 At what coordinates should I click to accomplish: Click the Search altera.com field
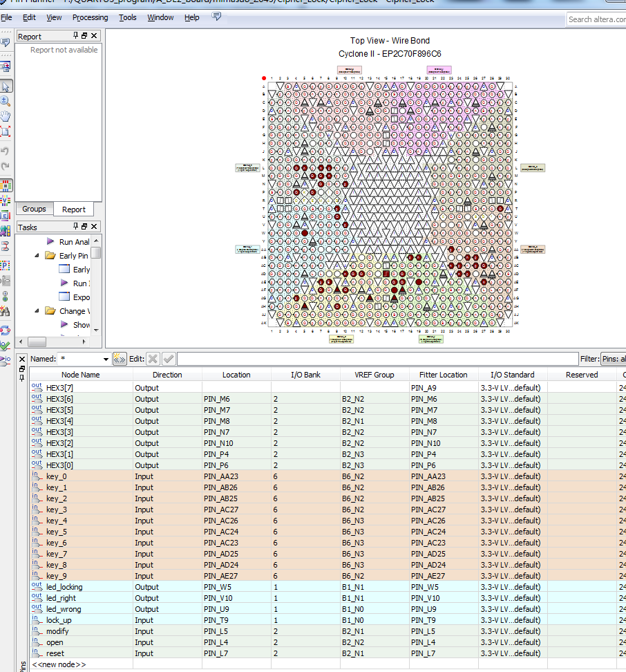click(596, 19)
